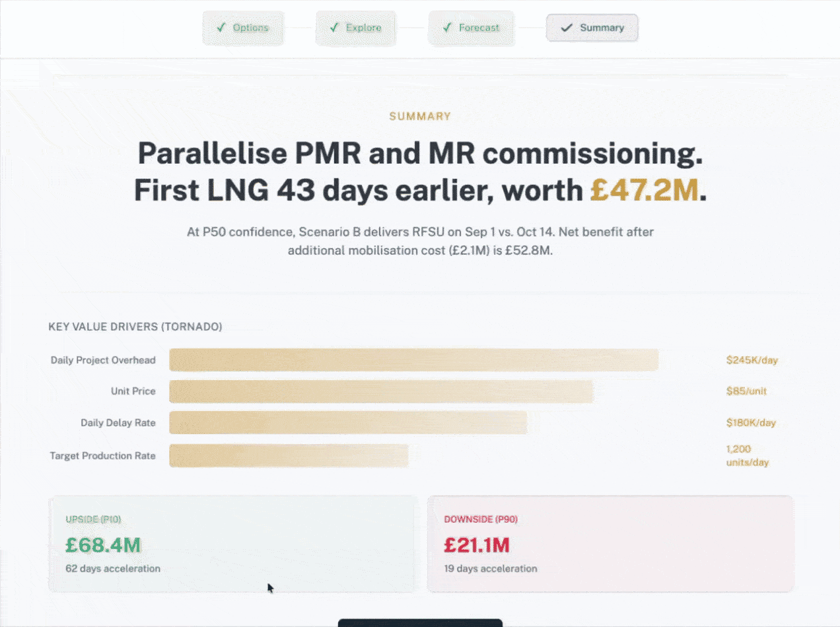Click the 'Unit Price' label
Viewport: 840px width, 627px height.
pos(133,391)
